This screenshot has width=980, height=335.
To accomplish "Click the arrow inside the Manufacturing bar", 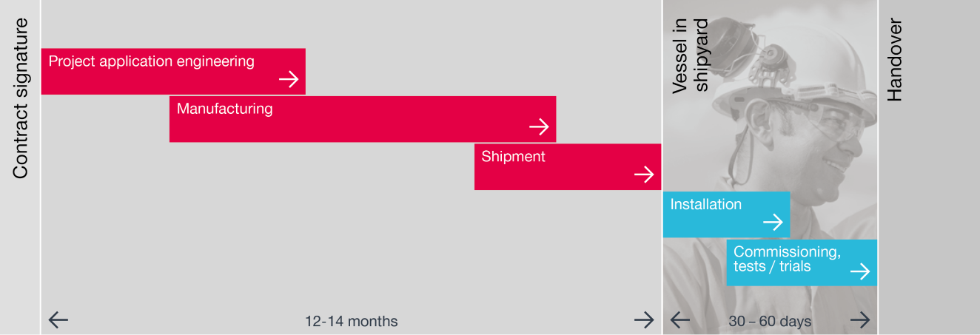I will pyautogui.click(x=540, y=126).
